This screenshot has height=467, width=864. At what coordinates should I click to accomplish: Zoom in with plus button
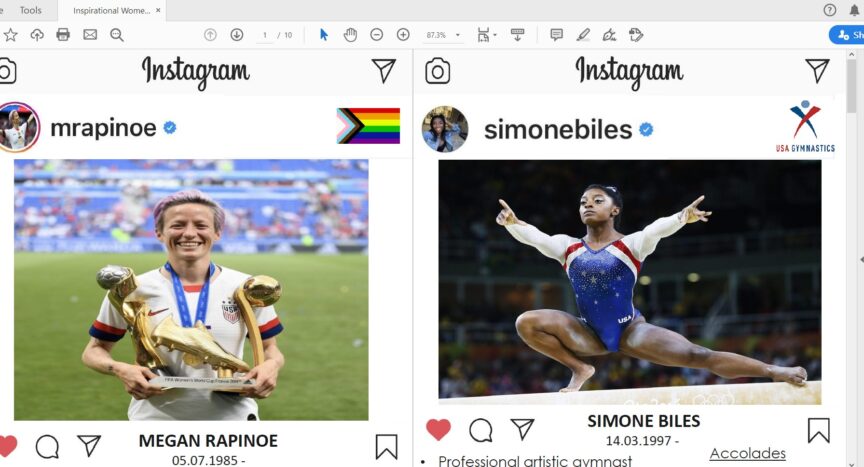pos(403,35)
